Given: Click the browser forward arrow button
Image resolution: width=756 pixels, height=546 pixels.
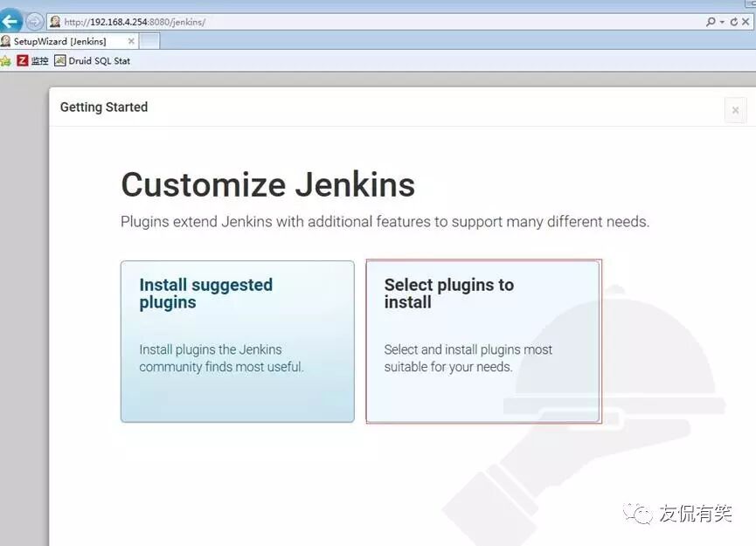Looking at the screenshot, I should (x=34, y=22).
